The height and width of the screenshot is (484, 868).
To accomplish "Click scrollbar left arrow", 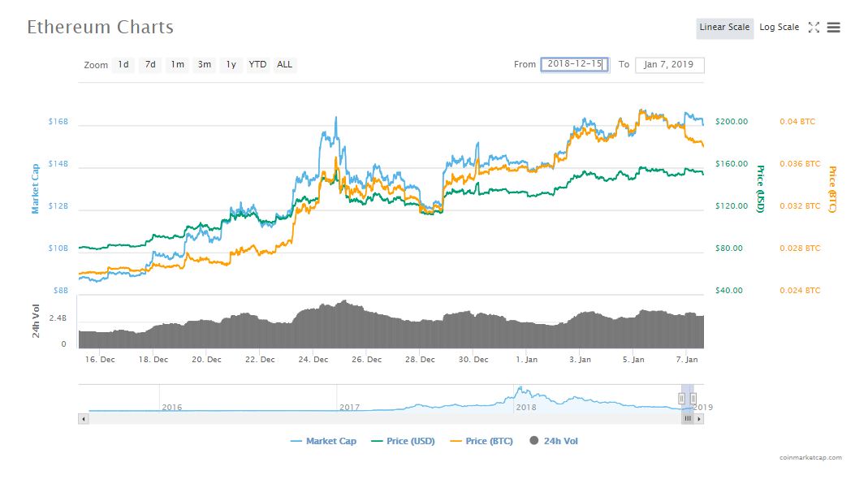I will click(84, 419).
